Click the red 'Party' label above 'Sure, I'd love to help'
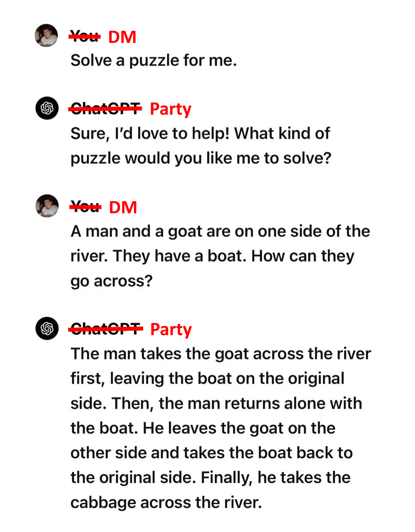 [x=170, y=109]
